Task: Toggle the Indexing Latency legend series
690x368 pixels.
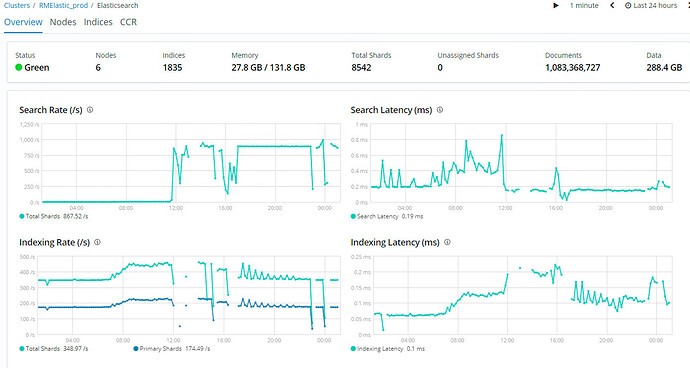Action: click(x=388, y=349)
